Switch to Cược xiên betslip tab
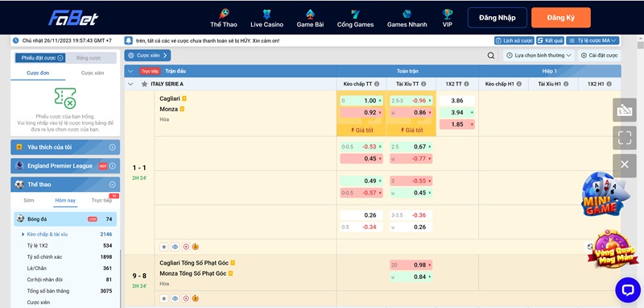Viewport: 644px width, 308px height. 93,73
